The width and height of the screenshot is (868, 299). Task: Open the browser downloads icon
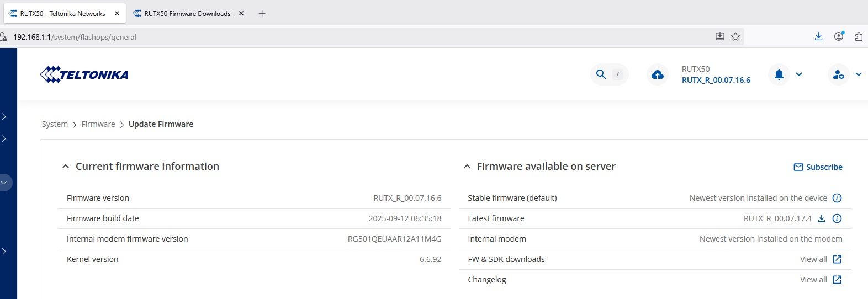point(818,36)
